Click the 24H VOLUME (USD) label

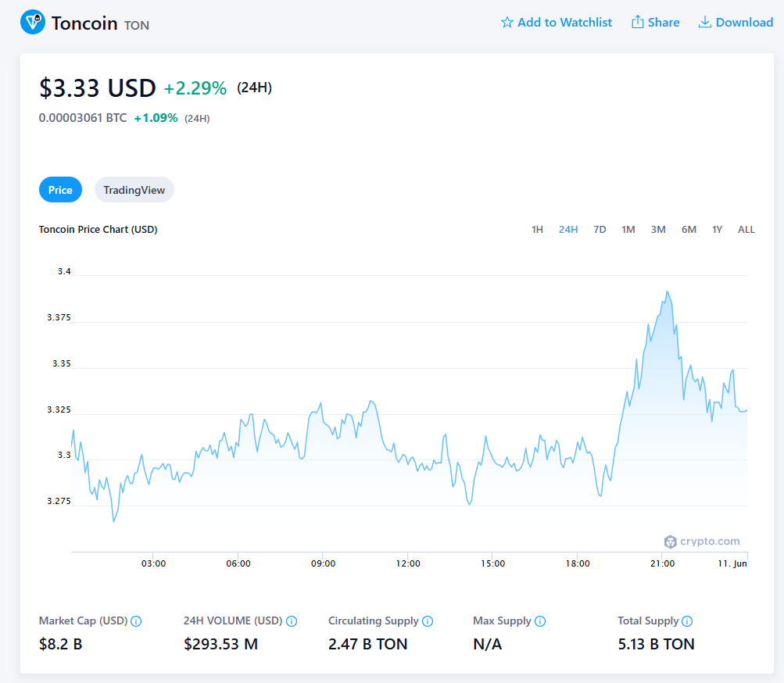tap(233, 621)
